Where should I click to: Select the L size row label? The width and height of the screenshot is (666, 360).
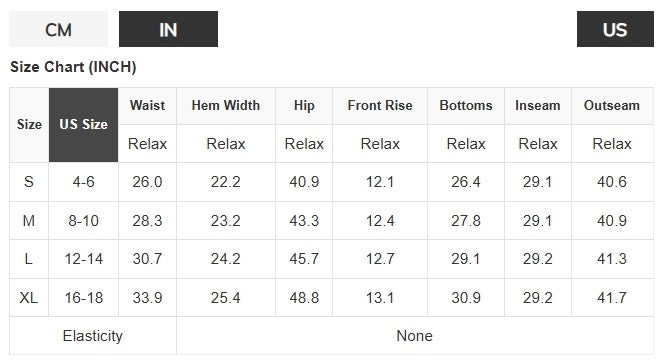pos(29,259)
